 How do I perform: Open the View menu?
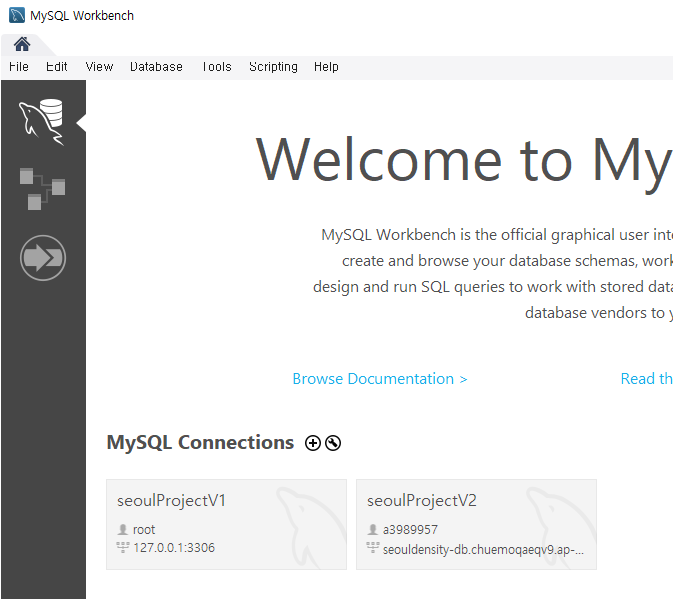tap(99, 67)
